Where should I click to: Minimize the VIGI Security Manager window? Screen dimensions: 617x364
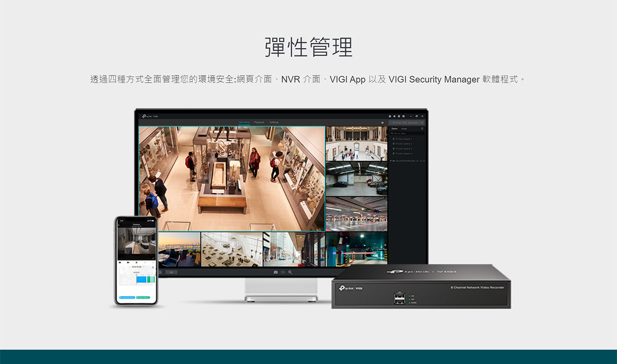click(410, 116)
